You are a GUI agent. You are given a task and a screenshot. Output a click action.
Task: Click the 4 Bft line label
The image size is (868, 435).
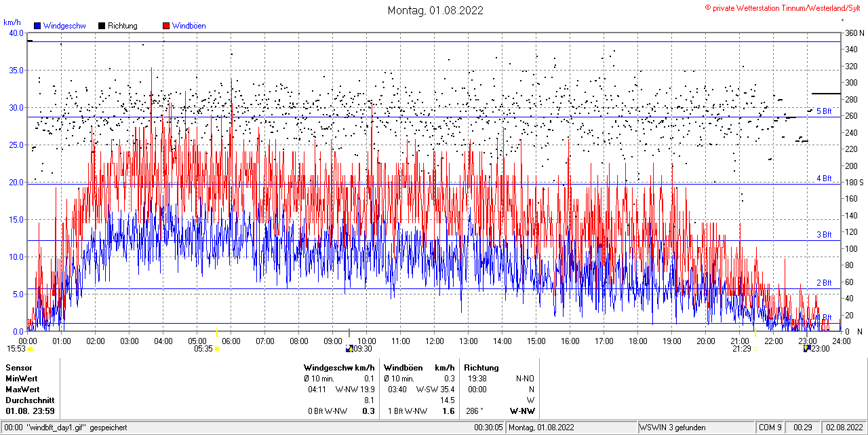coord(823,178)
